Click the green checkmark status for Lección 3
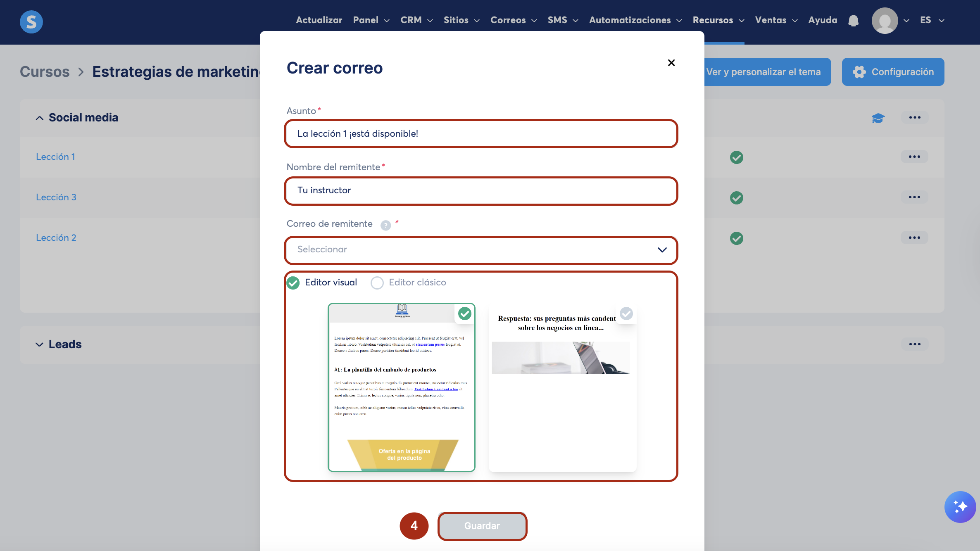The width and height of the screenshot is (980, 551). (736, 198)
